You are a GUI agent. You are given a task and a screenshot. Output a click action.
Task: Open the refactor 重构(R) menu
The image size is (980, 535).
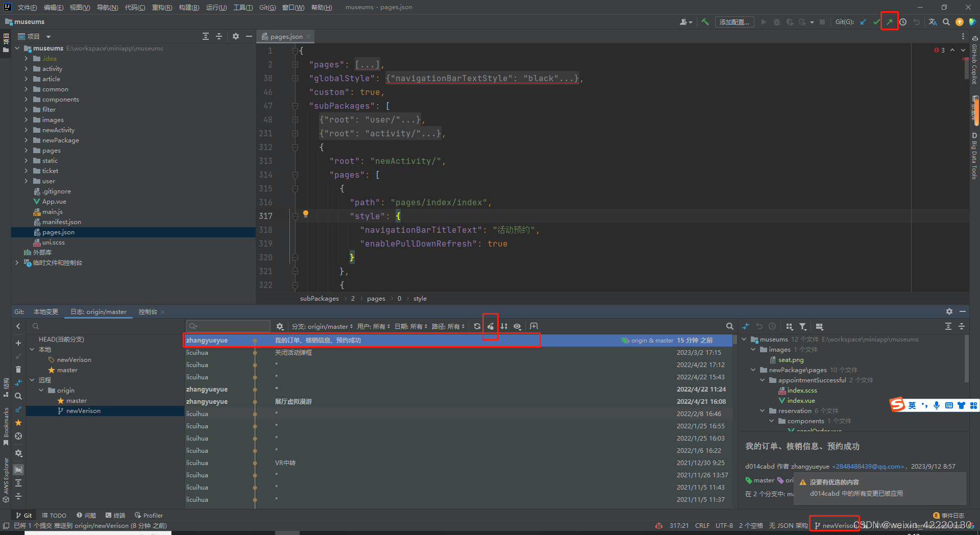pyautogui.click(x=162, y=7)
